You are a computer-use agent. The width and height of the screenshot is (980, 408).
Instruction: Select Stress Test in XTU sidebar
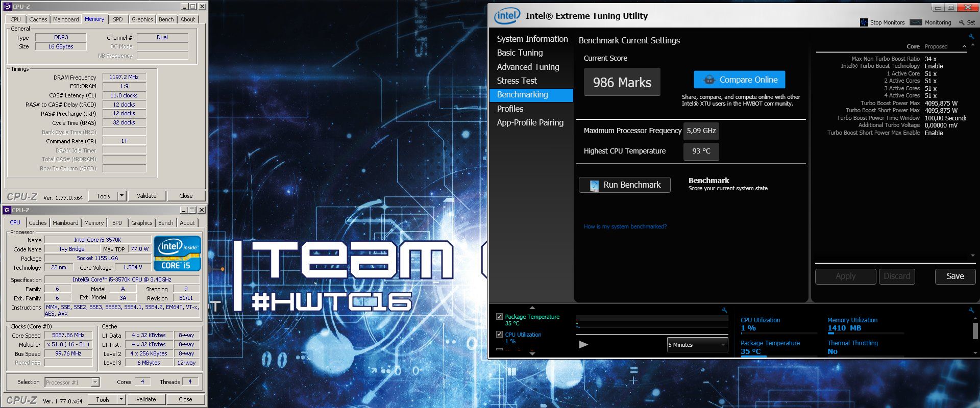[517, 81]
